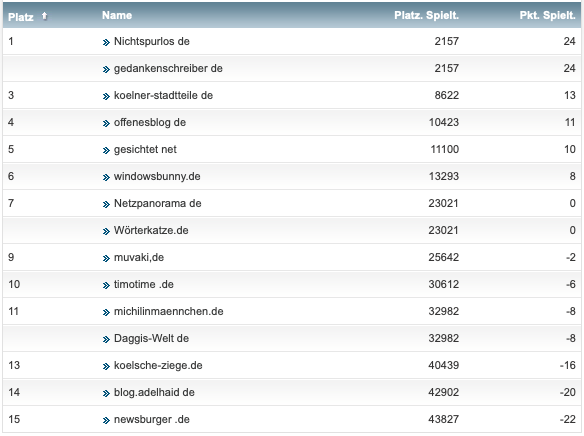Sort by Pkt. Spielt. column header

click(x=548, y=15)
